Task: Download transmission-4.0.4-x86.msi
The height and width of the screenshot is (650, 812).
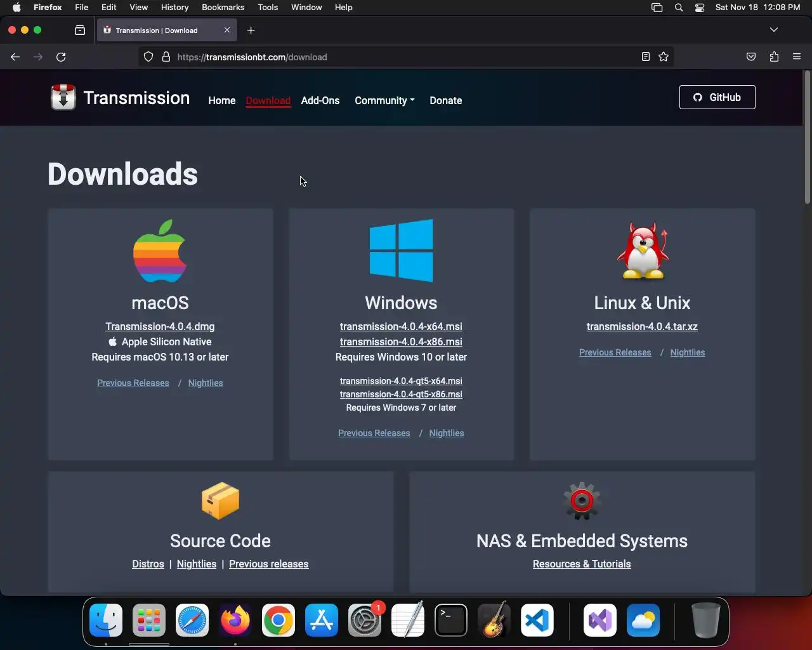Action: pos(401,342)
